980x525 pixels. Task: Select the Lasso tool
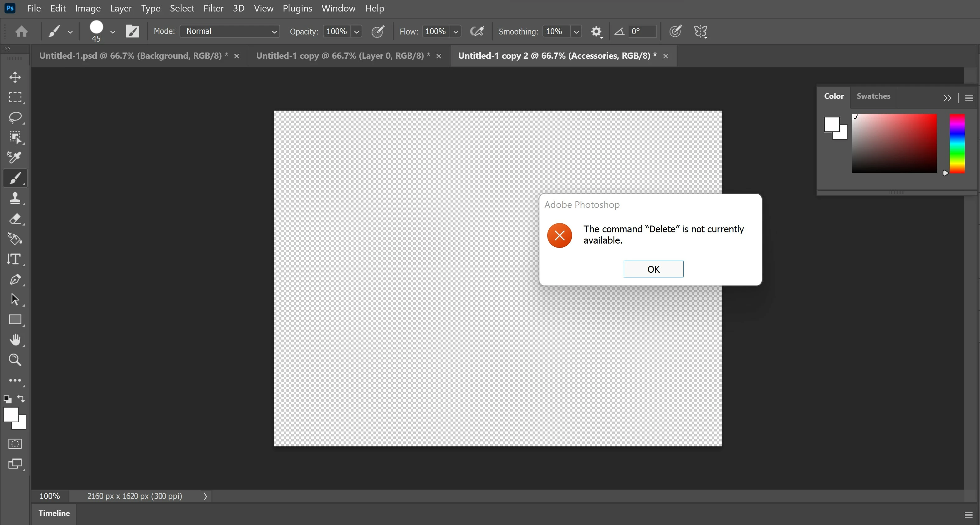15,117
